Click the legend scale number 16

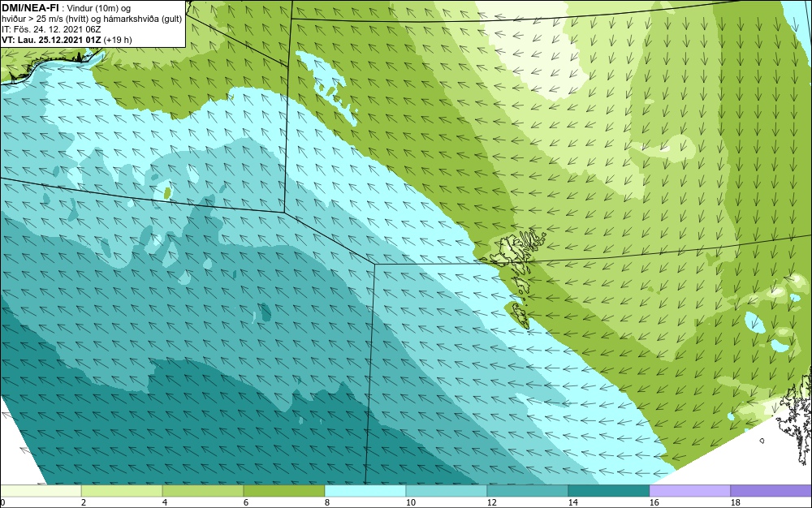[x=654, y=502]
